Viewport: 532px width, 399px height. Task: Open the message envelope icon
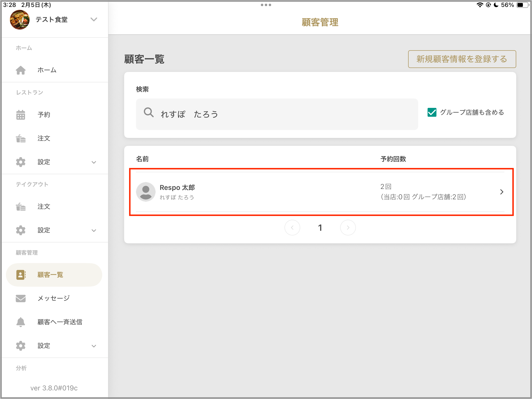[21, 298]
